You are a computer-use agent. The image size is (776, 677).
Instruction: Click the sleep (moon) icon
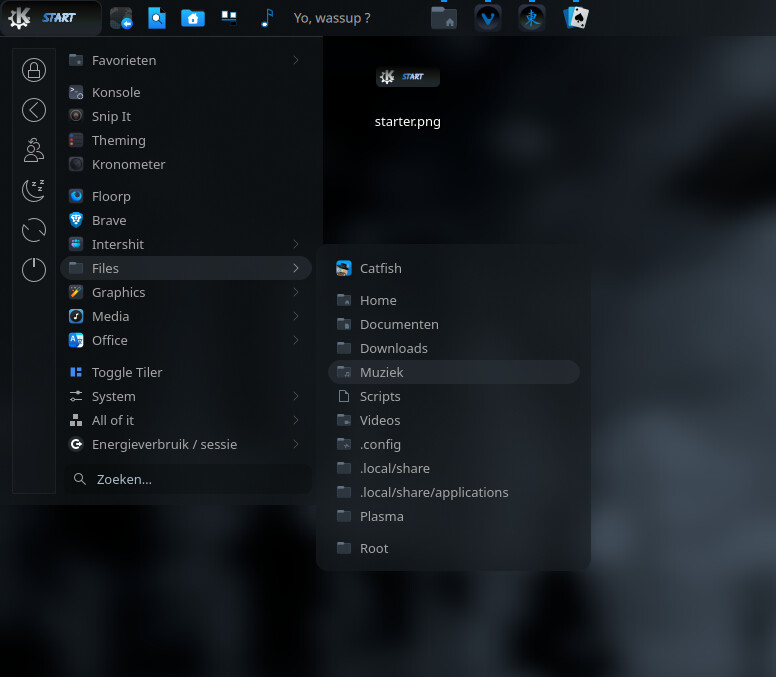(x=34, y=190)
